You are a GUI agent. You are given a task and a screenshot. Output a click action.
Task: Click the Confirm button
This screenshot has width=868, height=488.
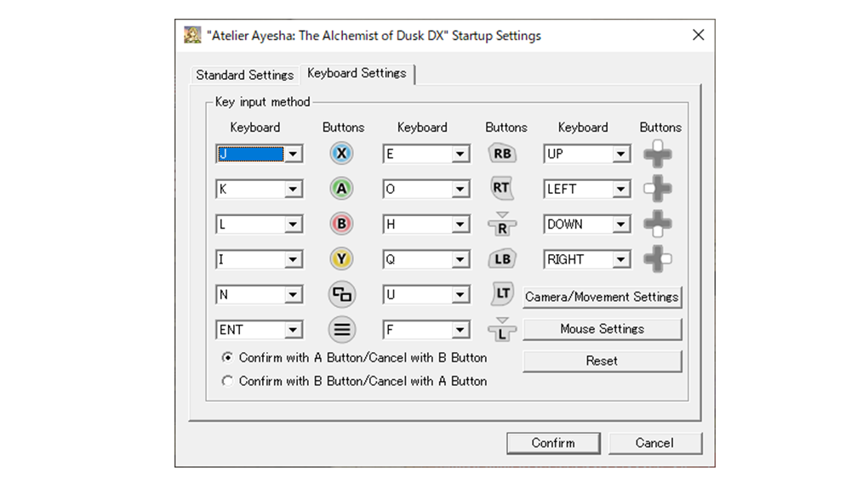click(553, 443)
